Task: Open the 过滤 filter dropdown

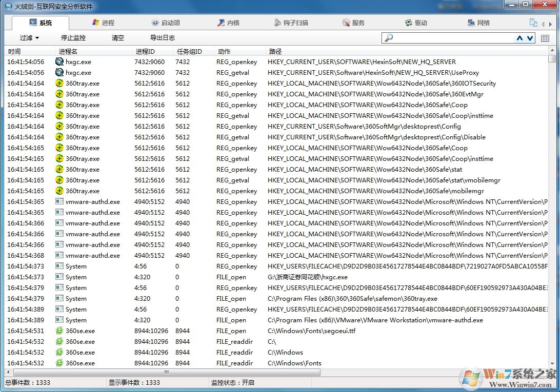Action: [29, 38]
